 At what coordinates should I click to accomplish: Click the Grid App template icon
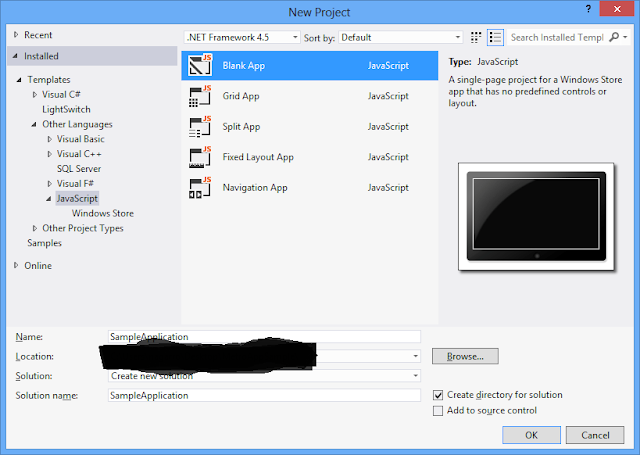pos(200,96)
